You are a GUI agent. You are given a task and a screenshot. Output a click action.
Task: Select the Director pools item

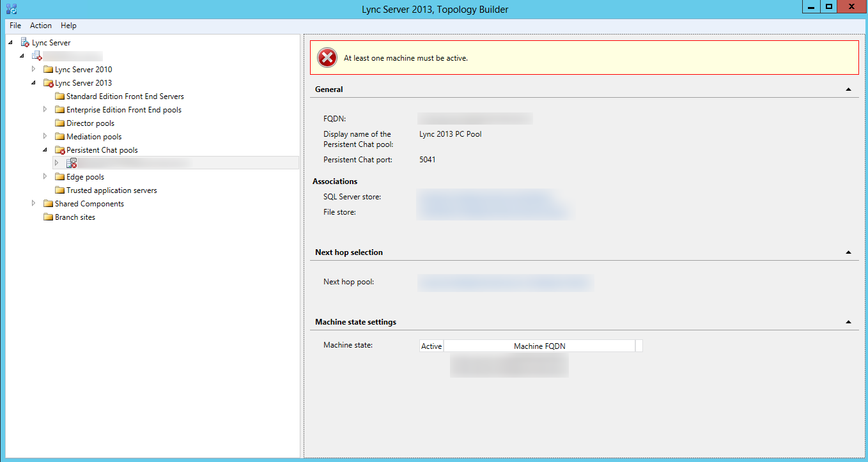pyautogui.click(x=91, y=123)
